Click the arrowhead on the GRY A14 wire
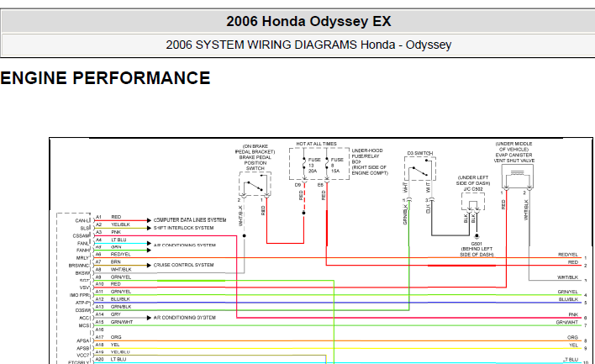The width and height of the screenshot is (595, 364). point(149,318)
